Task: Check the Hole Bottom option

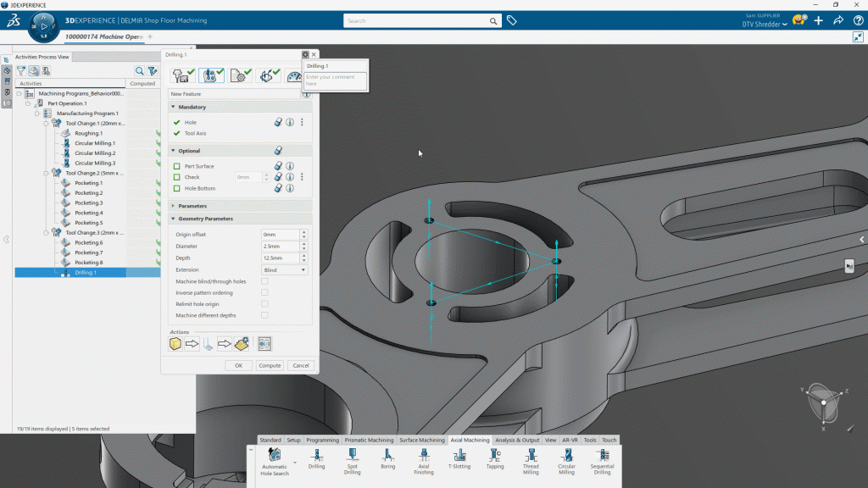Action: [x=177, y=188]
